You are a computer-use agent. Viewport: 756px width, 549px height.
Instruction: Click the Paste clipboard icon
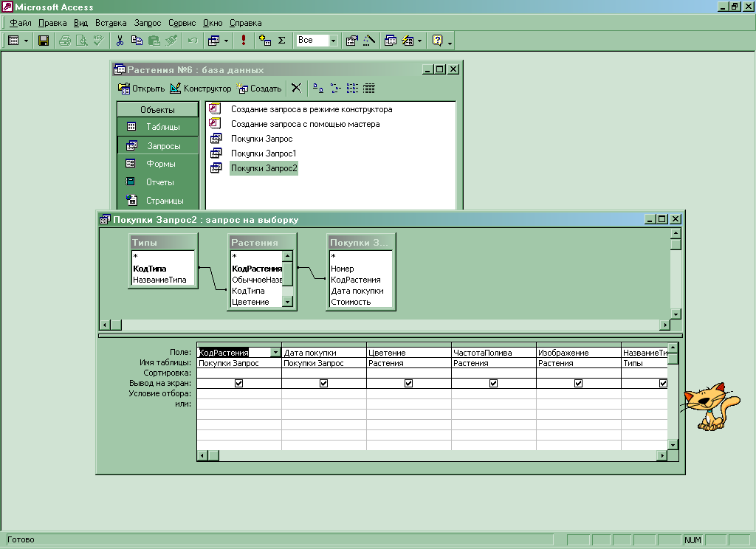(154, 41)
